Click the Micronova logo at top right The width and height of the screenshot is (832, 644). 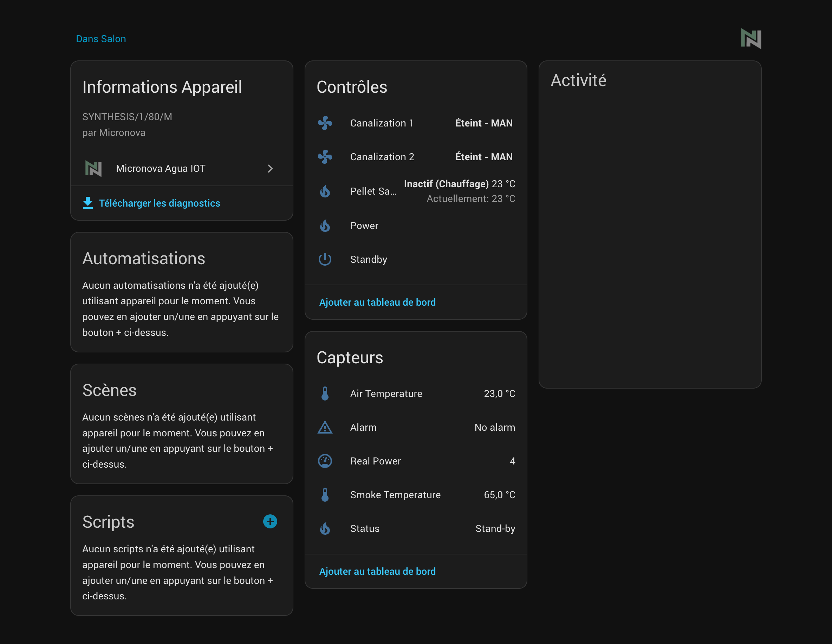[x=750, y=38]
